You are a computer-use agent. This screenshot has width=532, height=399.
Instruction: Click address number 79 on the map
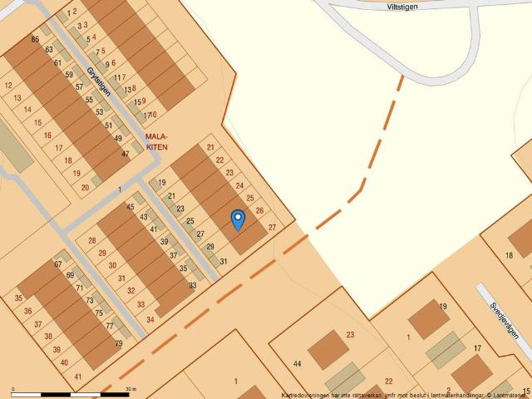(119, 343)
